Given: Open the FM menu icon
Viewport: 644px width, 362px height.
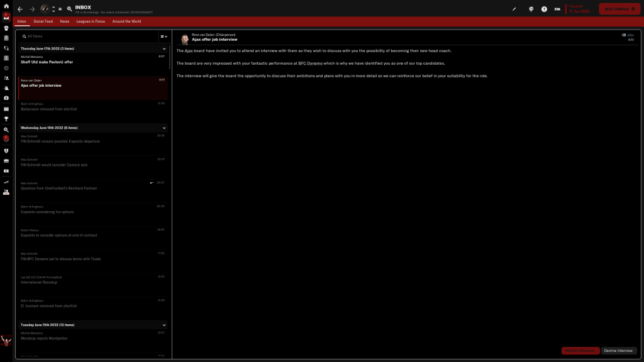Looking at the screenshot, I should 557,9.
